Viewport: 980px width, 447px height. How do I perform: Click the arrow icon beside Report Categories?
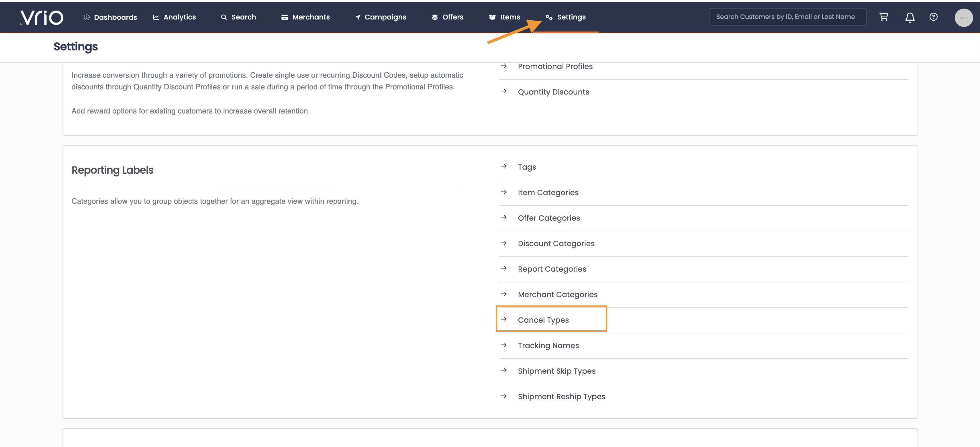[x=504, y=268]
